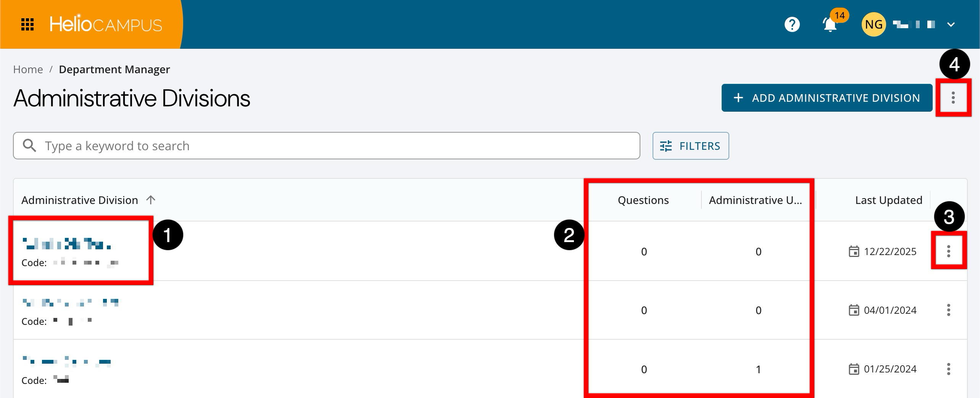Open the app launcher grid icon
The width and height of the screenshot is (980, 398).
coord(27,24)
